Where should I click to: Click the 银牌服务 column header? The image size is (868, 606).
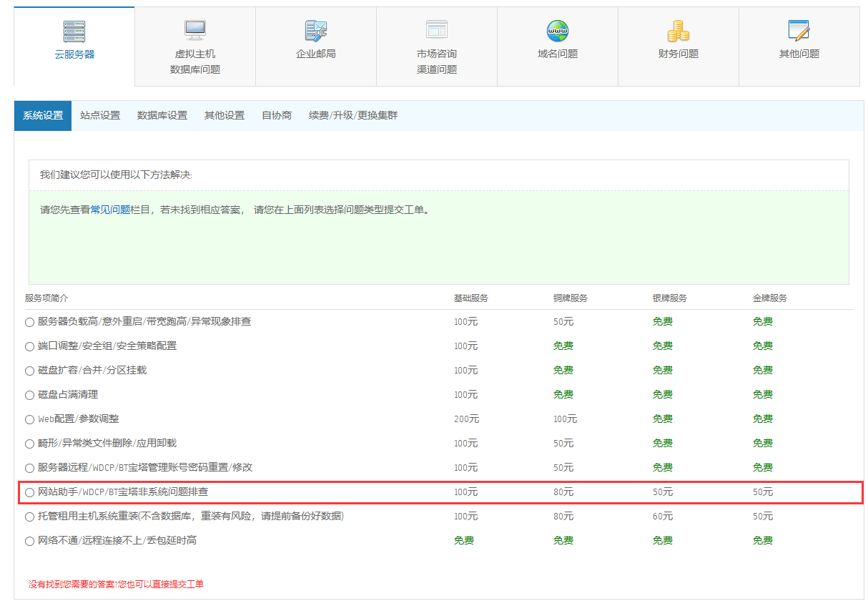670,298
